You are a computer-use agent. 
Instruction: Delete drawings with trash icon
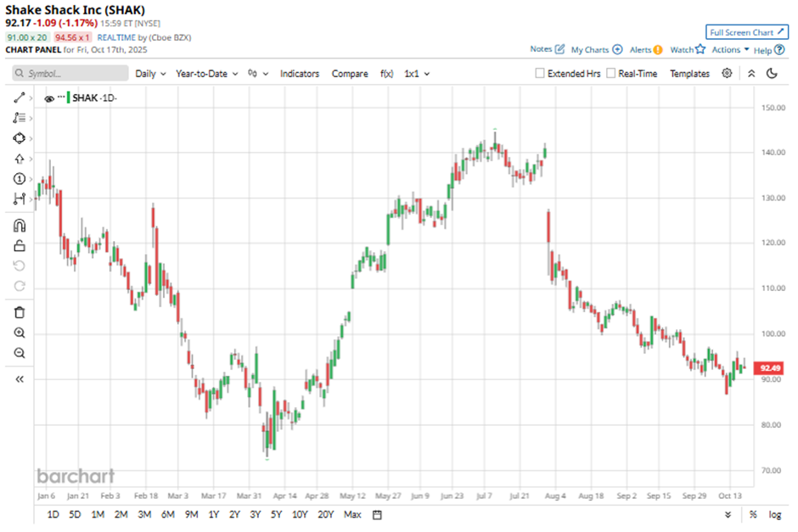(20, 313)
